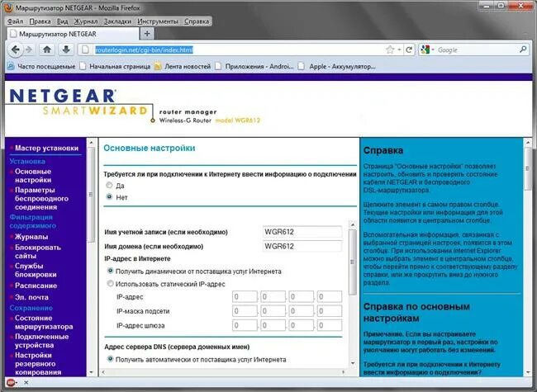
Task: Select the 'Нет' radio button
Action: click(109, 196)
